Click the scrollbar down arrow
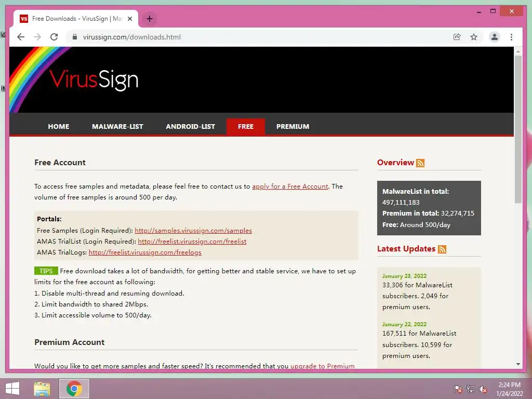This screenshot has height=399, width=532. [518, 364]
